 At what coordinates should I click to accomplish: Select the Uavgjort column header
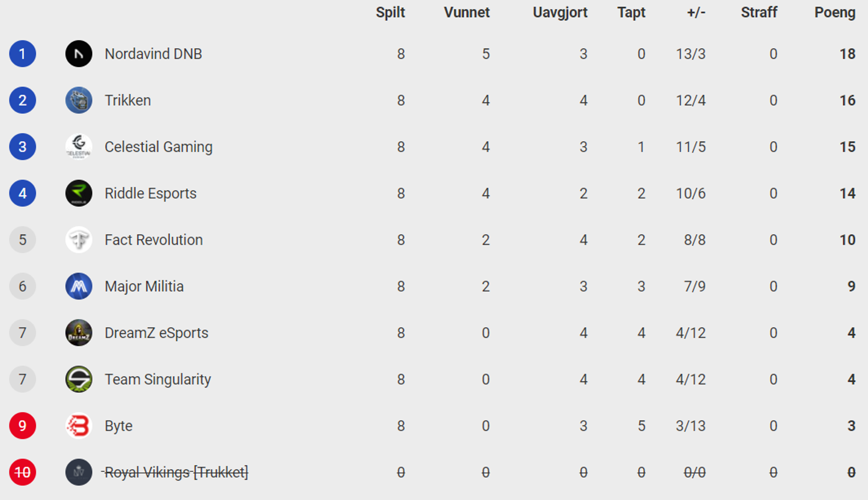560,13
